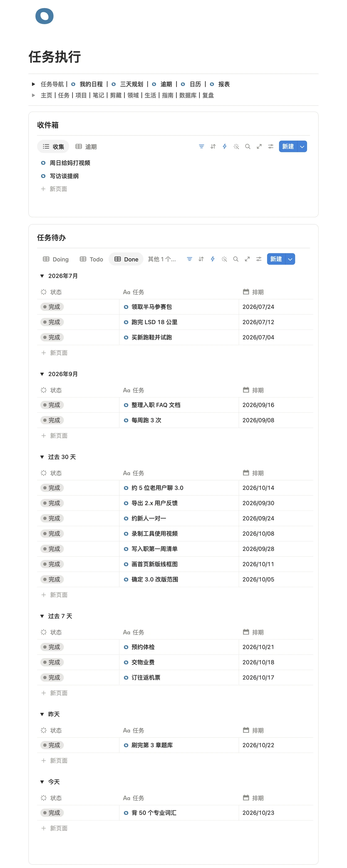Click page icon beside 领取半马参赛包
The image size is (347, 868).
click(x=126, y=307)
